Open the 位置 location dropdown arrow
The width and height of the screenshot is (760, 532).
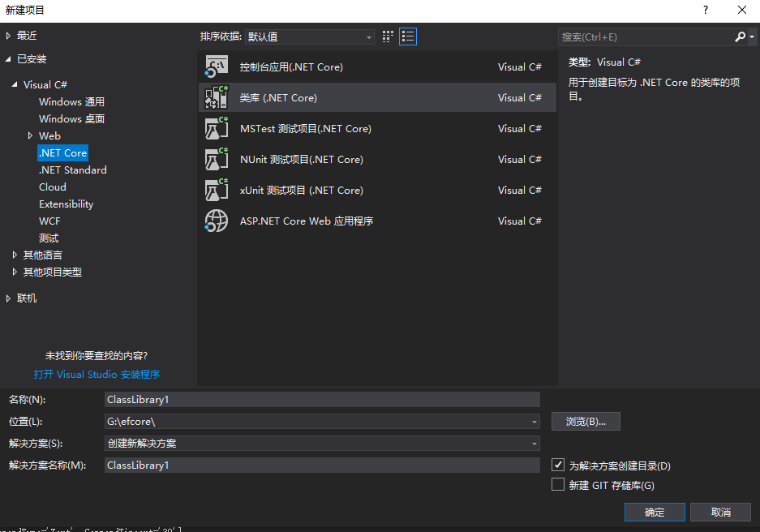pos(535,422)
